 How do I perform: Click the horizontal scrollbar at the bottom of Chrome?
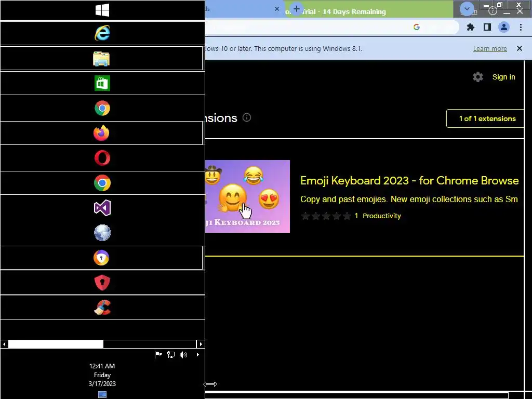click(x=356, y=395)
